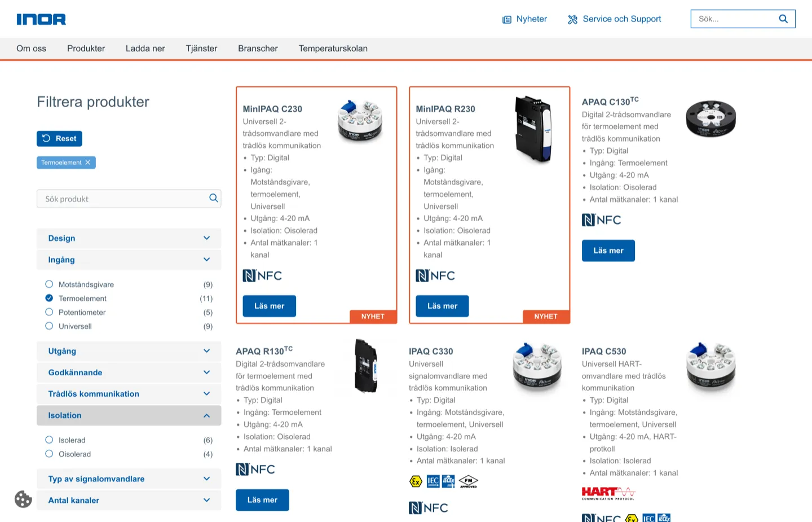Open the Temperaturskolan menu
This screenshot has height=522, width=812.
[x=333, y=49]
